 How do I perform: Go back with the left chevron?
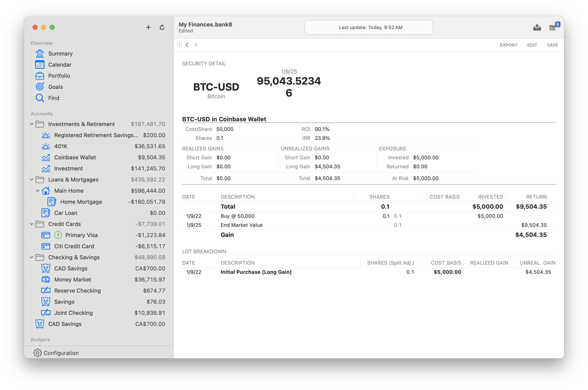tap(187, 45)
